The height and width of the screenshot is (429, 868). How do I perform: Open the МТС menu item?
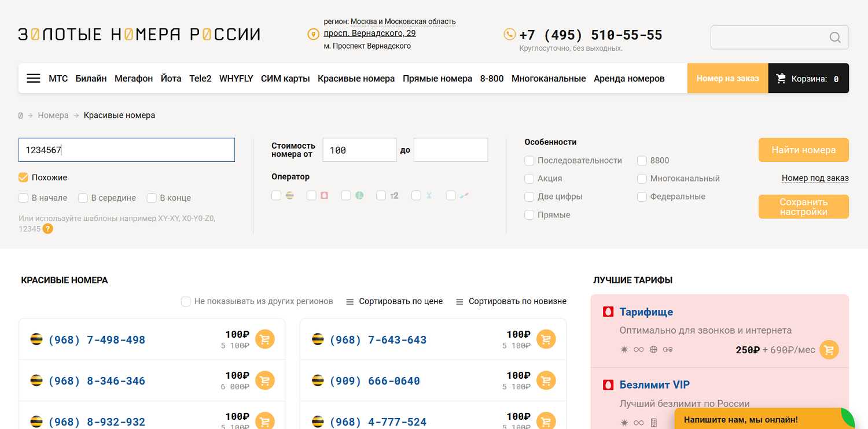pyautogui.click(x=58, y=78)
